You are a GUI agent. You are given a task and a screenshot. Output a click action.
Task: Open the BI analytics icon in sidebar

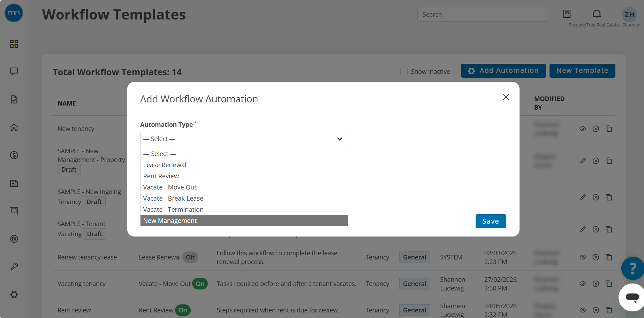(14, 239)
